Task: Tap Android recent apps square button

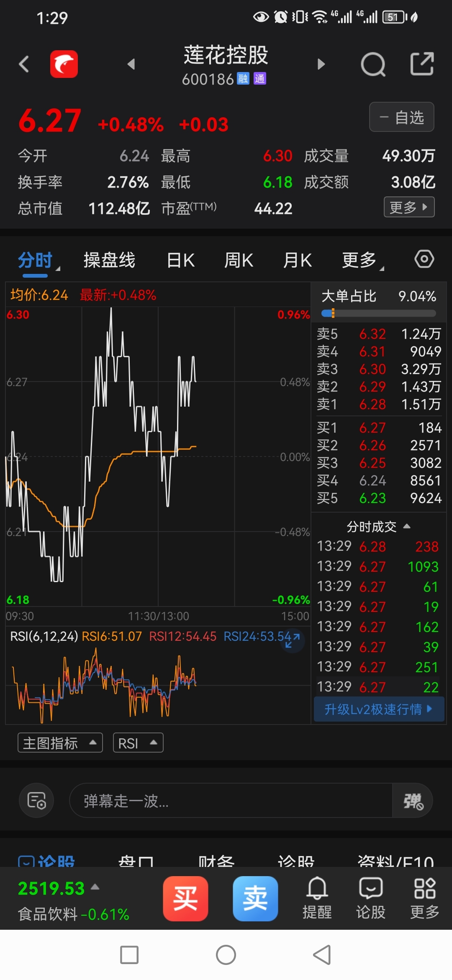Action: coord(129,955)
